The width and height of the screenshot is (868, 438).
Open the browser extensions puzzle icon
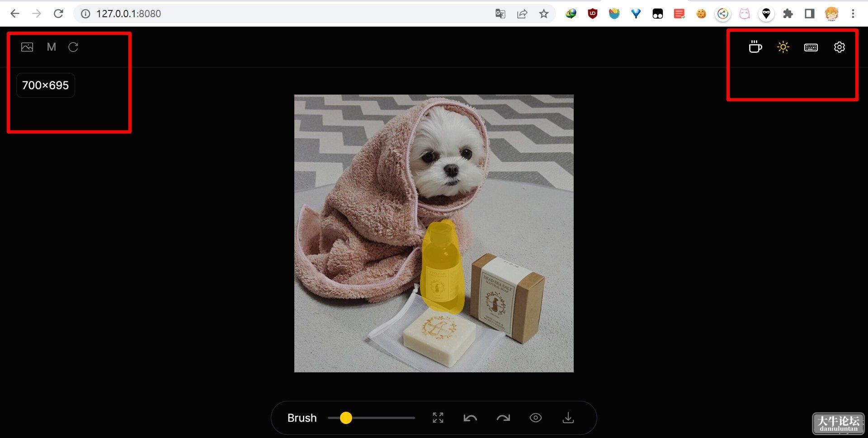pyautogui.click(x=788, y=14)
